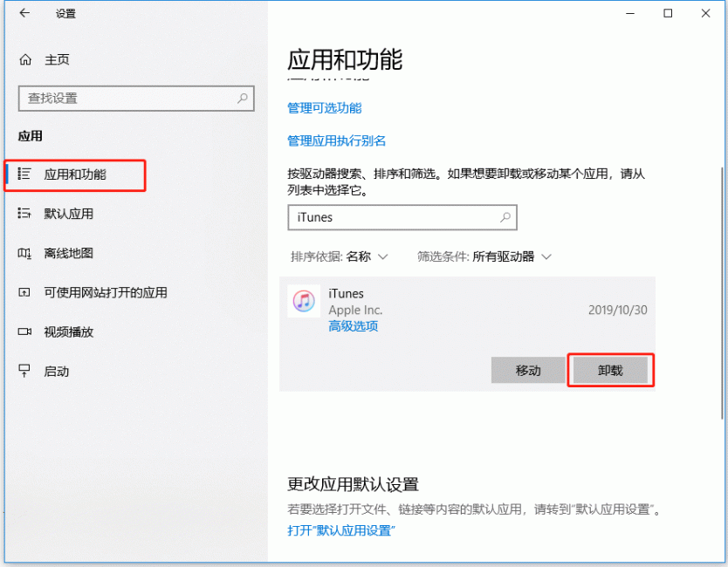Viewport: 728px width, 567px height.
Task: Click magnifier in iTunes search box
Action: click(505, 217)
